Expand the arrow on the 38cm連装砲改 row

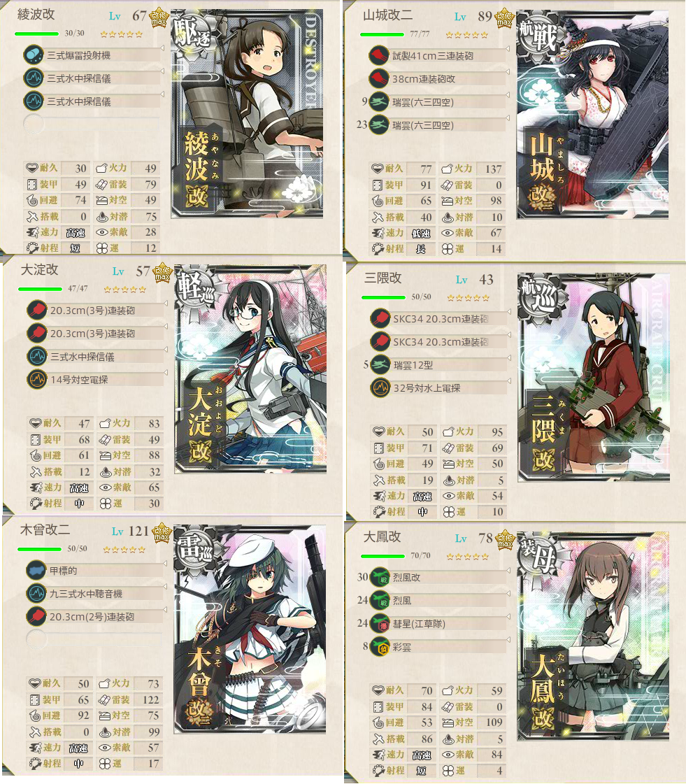[508, 71]
